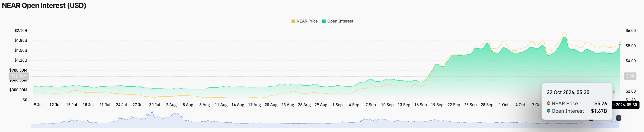The width and height of the screenshot is (644, 132).
Task: Click the "1 Sep" date label
Action: click(x=338, y=105)
